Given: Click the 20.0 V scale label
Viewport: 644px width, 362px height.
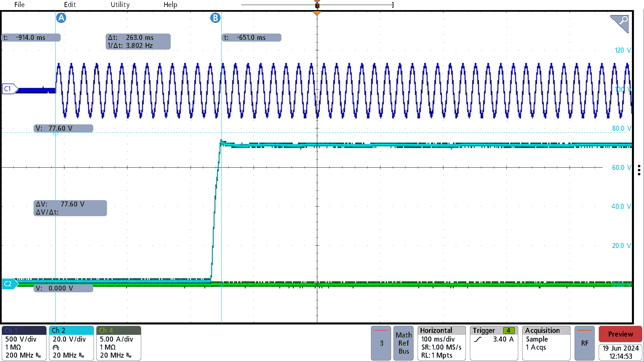Looking at the screenshot, I should (621, 246).
